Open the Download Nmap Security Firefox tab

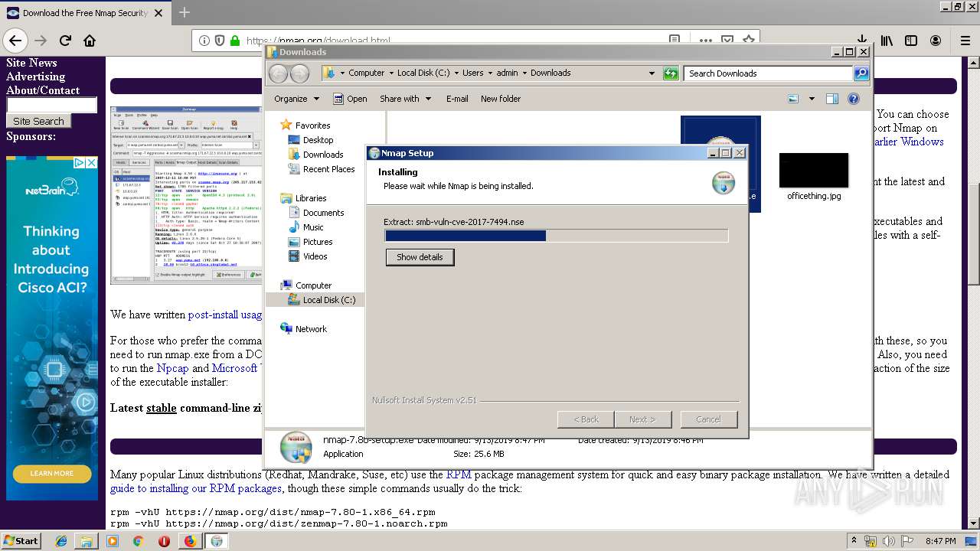[84, 12]
